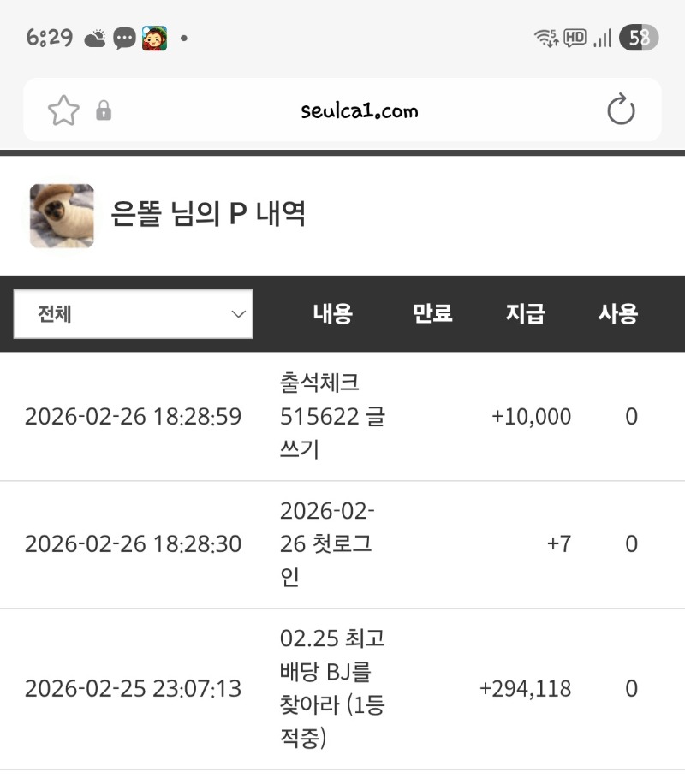Screen dimensions: 685x784
Task: Tap the HD call indicator icon
Action: (x=575, y=38)
